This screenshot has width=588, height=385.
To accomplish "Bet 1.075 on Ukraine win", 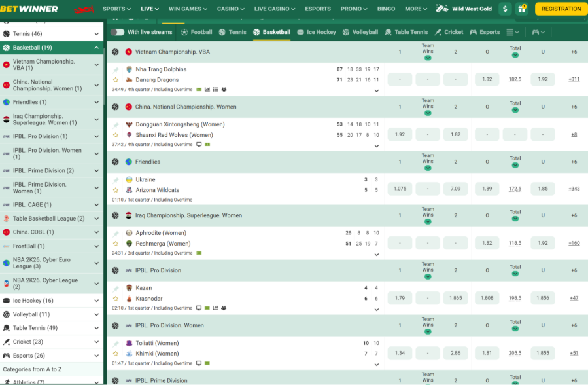I will 400,189.
